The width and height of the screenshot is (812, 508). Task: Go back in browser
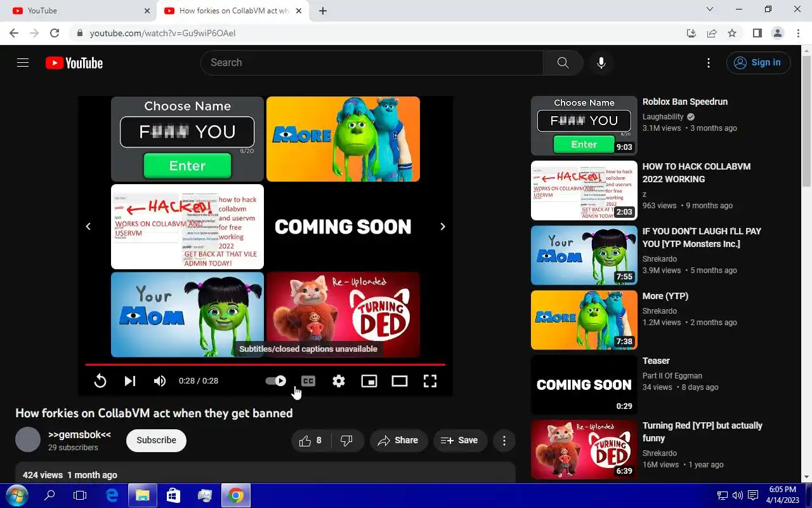(14, 33)
